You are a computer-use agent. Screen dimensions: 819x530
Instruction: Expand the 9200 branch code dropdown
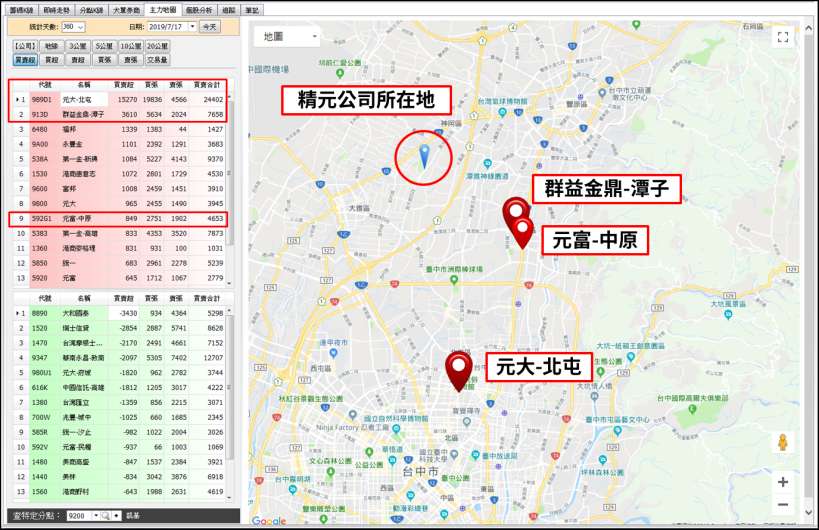(96, 516)
